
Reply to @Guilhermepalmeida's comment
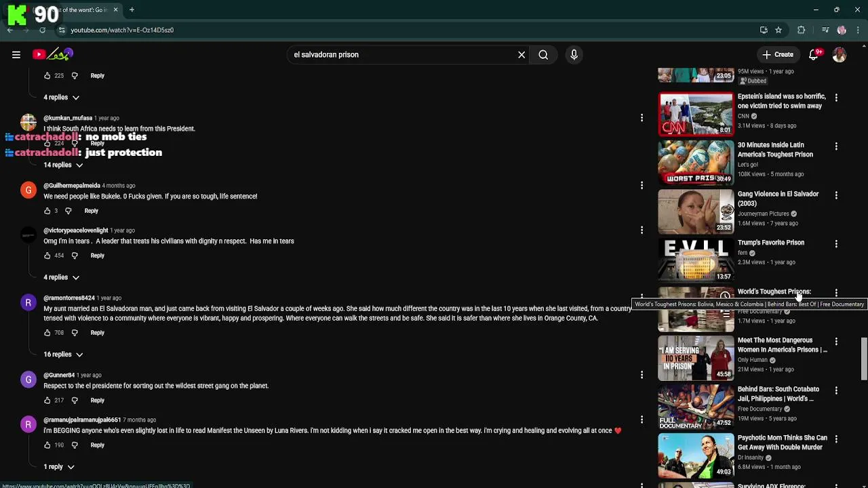(91, 211)
